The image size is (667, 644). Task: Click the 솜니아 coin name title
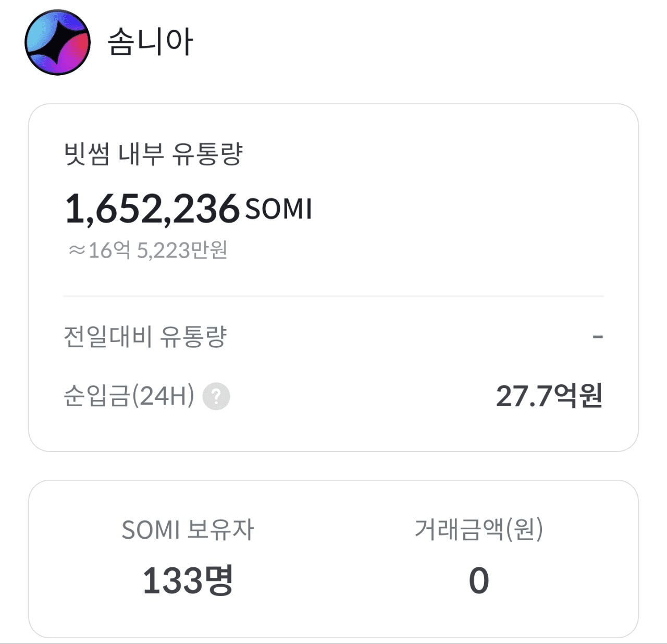coord(150,42)
